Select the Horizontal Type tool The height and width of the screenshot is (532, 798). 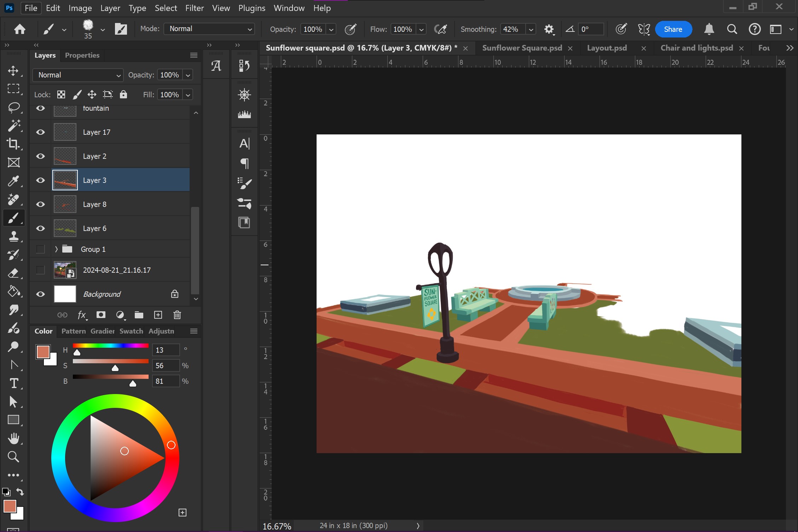tap(13, 383)
